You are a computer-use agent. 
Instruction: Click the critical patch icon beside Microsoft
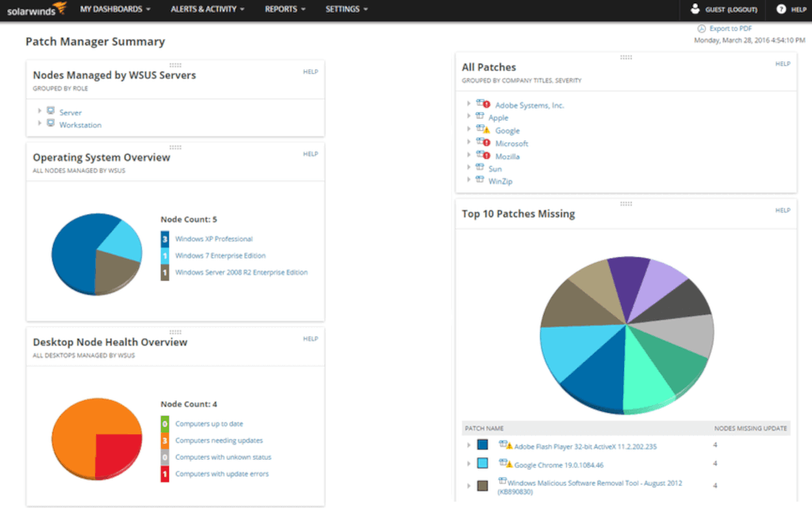click(x=483, y=141)
